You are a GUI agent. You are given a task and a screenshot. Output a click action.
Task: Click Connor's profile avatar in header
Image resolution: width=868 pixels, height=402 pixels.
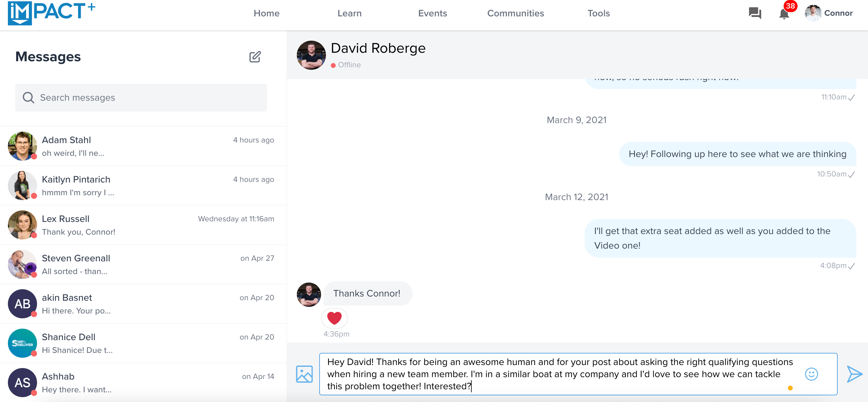tap(813, 13)
